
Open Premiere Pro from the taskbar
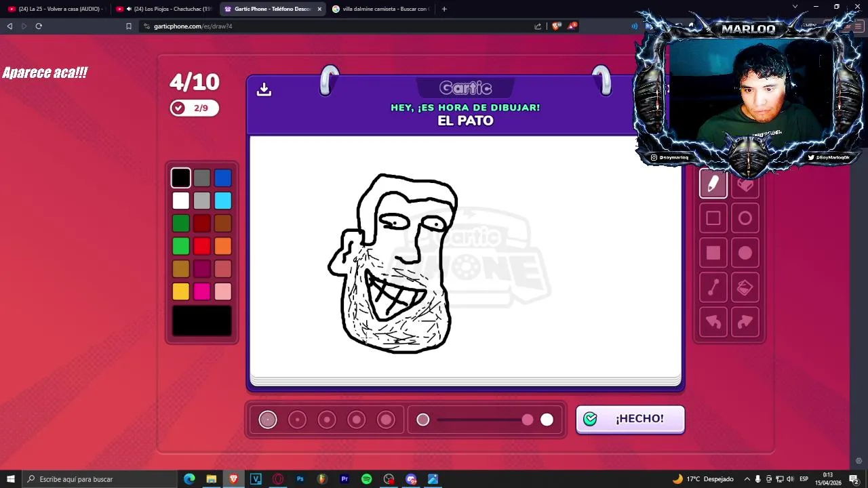(344, 479)
